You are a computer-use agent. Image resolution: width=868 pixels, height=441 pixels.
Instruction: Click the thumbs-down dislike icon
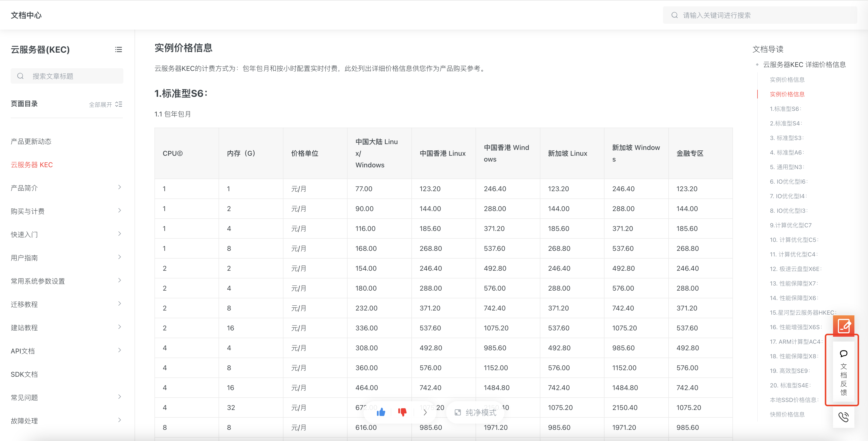(x=402, y=412)
